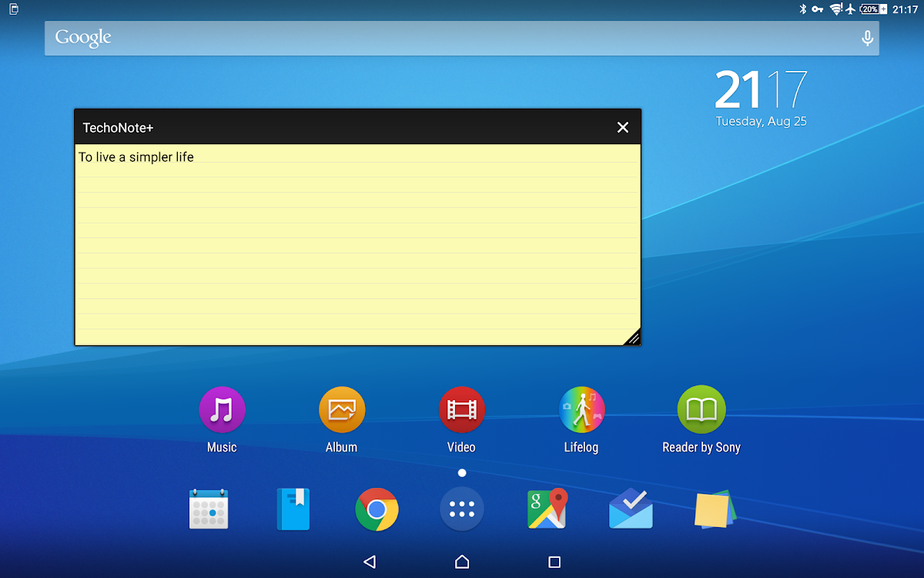Click the note text "To live a simpler life"
Image resolution: width=924 pixels, height=578 pixels.
(x=136, y=157)
